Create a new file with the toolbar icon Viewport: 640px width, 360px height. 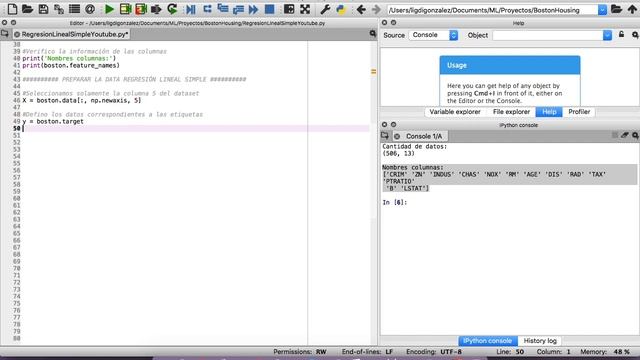click(12, 9)
